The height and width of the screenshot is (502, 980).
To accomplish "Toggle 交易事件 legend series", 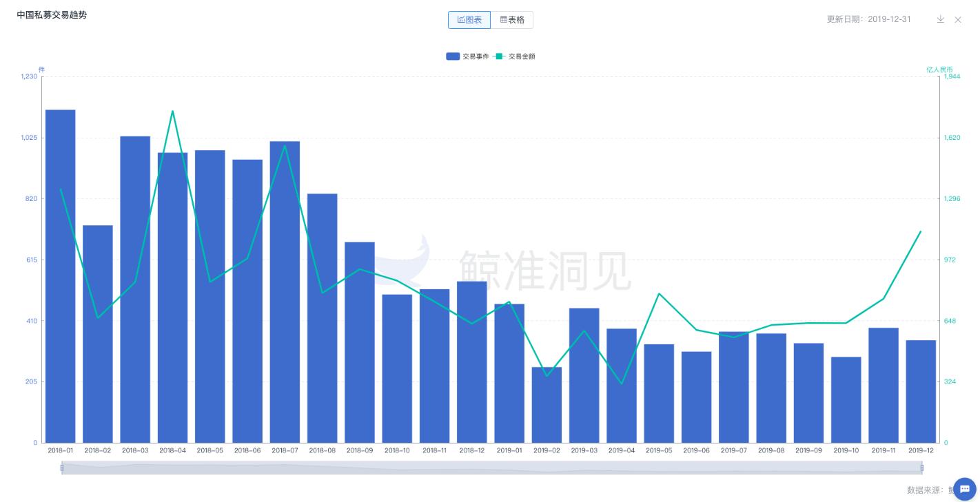I will click(x=467, y=56).
